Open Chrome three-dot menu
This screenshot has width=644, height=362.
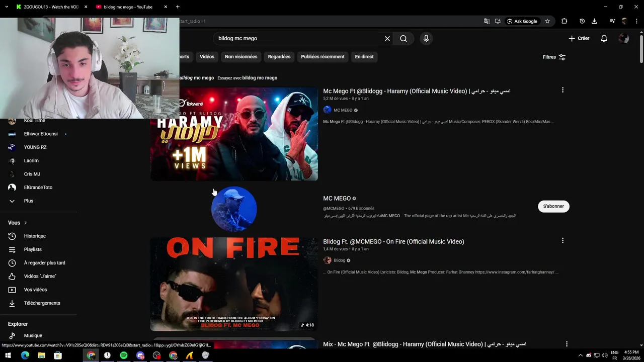636,21
